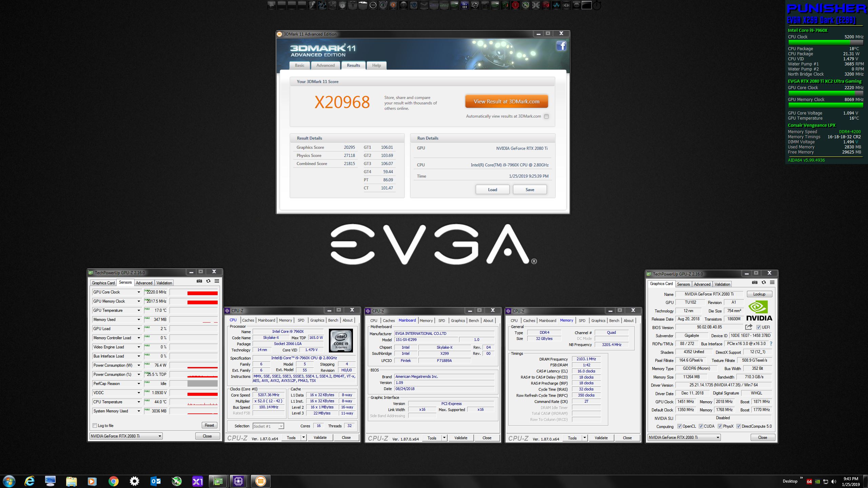Open Windows Media Player from the taskbar
The image size is (868, 488).
coord(92,481)
